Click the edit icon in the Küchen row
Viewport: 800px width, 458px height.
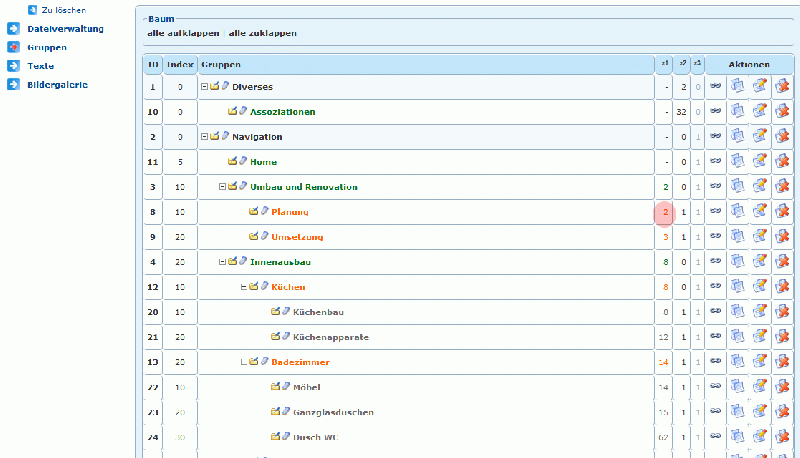pyautogui.click(x=760, y=286)
